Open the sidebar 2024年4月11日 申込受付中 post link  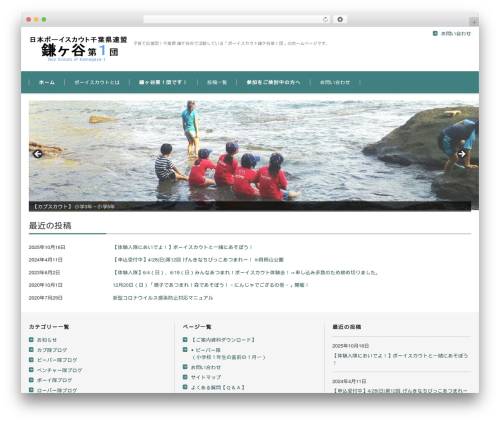400,390
